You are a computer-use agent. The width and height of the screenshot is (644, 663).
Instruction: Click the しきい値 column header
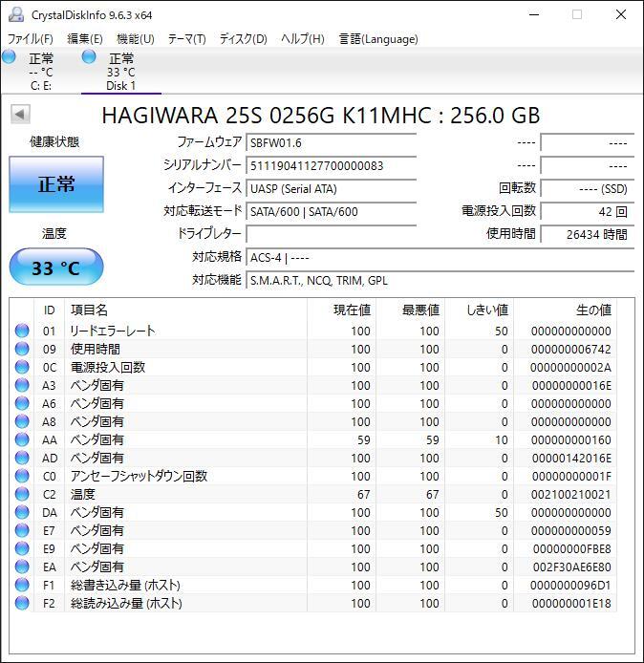479,310
